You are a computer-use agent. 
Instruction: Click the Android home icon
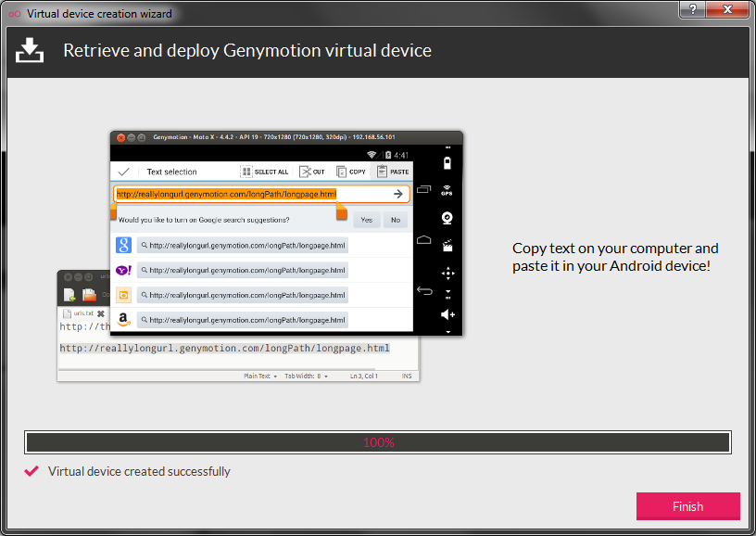click(x=423, y=240)
